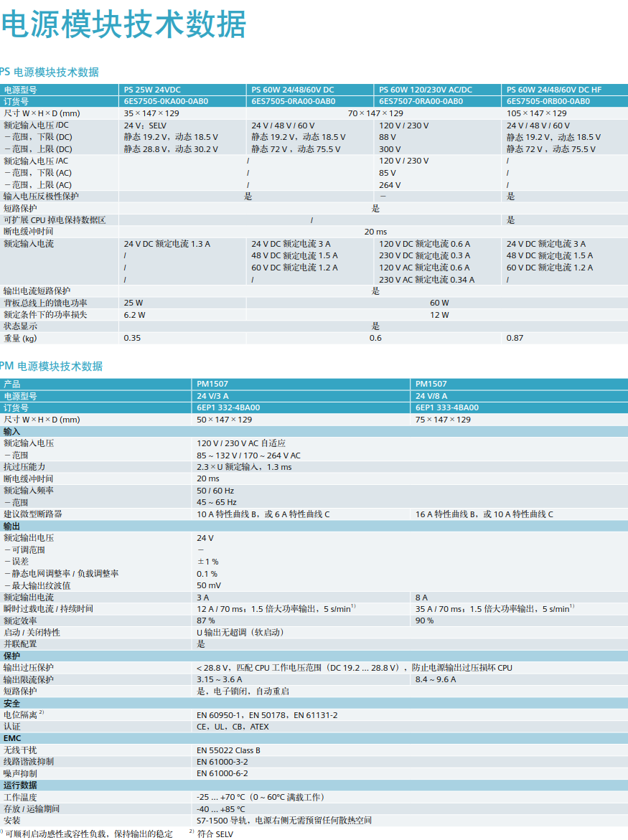Select the "60 W" backplane power value

pos(439,303)
